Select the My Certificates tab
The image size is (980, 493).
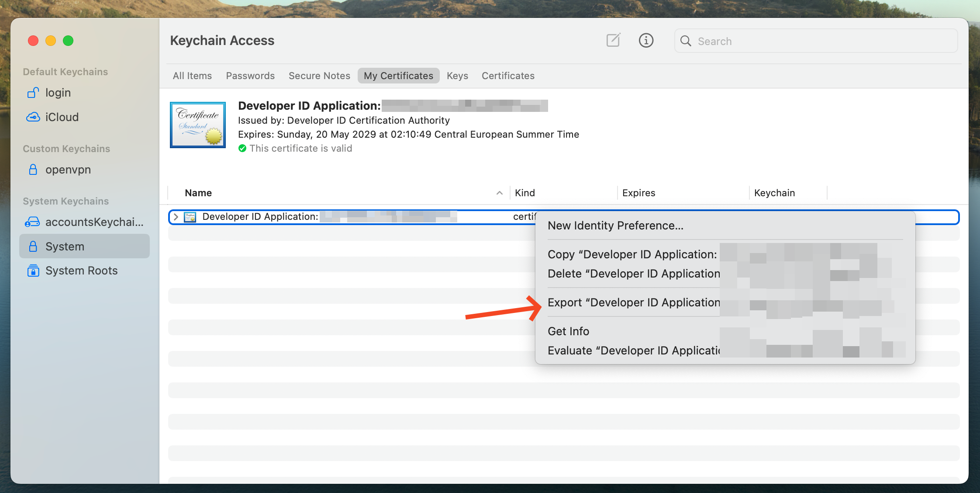pyautogui.click(x=398, y=76)
